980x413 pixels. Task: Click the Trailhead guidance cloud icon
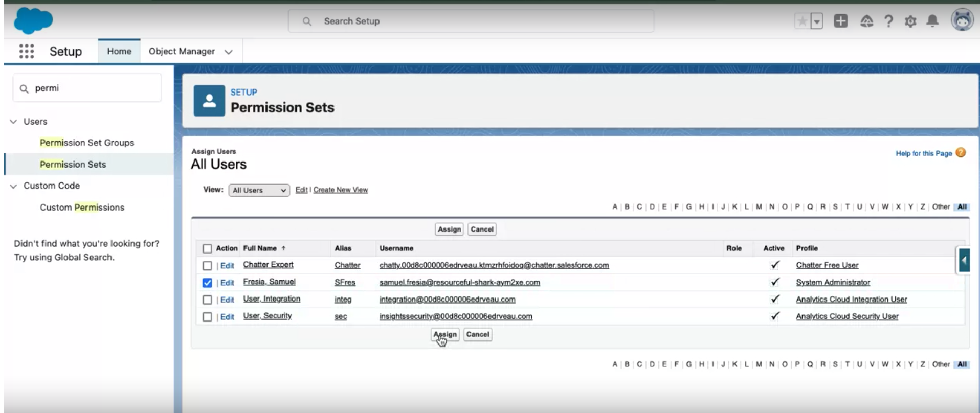tap(866, 21)
